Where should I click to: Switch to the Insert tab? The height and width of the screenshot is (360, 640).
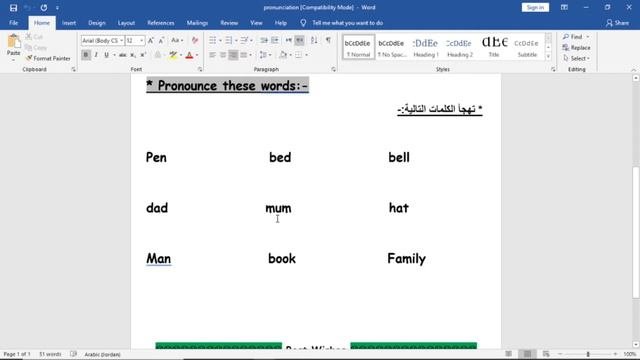point(69,23)
